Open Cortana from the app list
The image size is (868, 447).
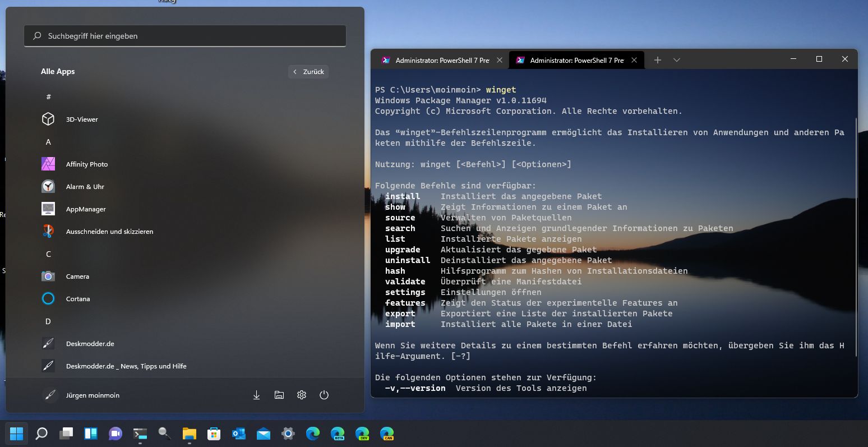[184, 298]
